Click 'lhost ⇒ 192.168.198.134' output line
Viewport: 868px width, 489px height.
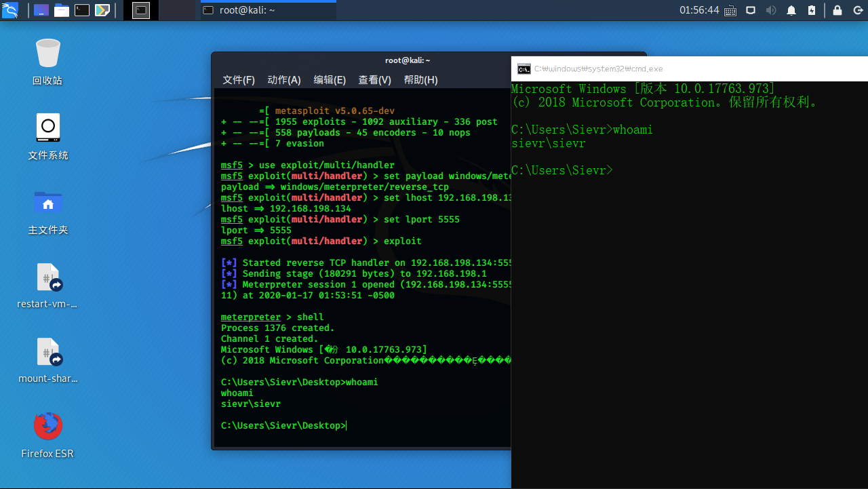(x=286, y=209)
